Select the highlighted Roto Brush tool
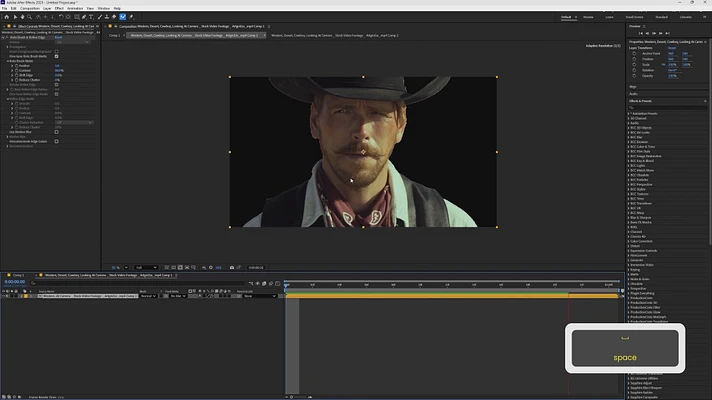This screenshot has width=712, height=400. 123,17
